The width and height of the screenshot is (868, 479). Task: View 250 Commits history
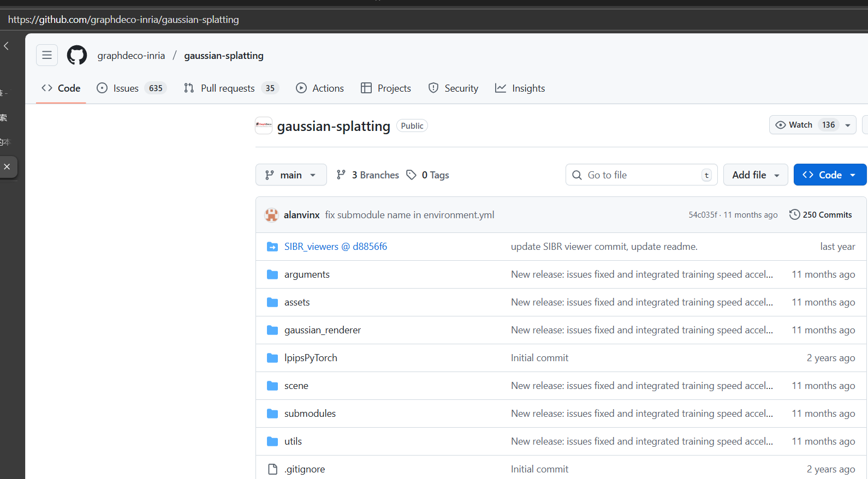coord(821,215)
